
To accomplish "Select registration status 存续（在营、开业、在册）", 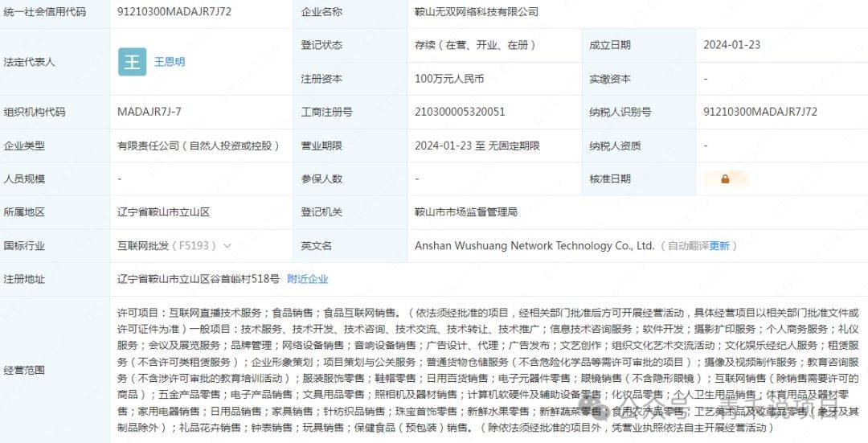I will point(476,45).
